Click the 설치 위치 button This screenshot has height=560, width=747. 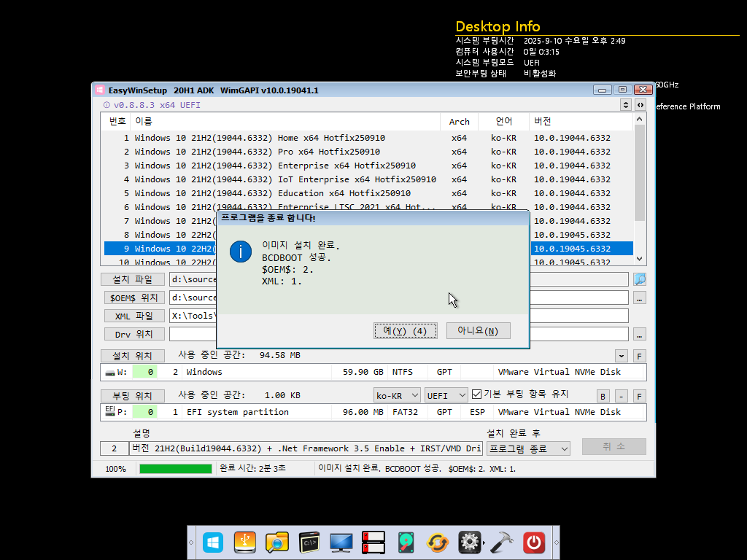coord(133,356)
